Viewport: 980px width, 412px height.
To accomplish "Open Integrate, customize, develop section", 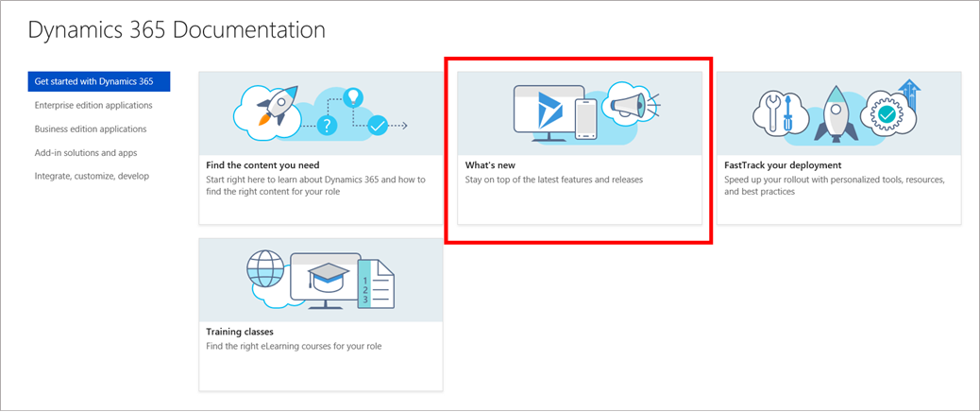I will [x=91, y=176].
